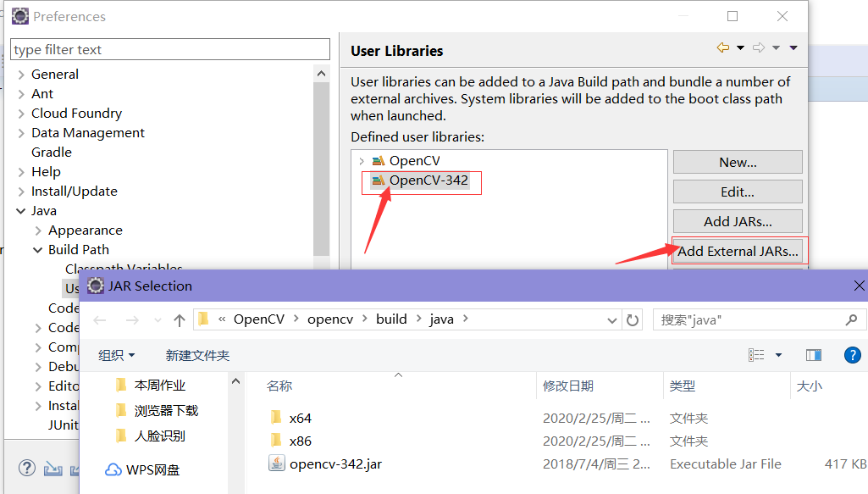
Task: Sort by 名称 column header
Action: coord(279,386)
